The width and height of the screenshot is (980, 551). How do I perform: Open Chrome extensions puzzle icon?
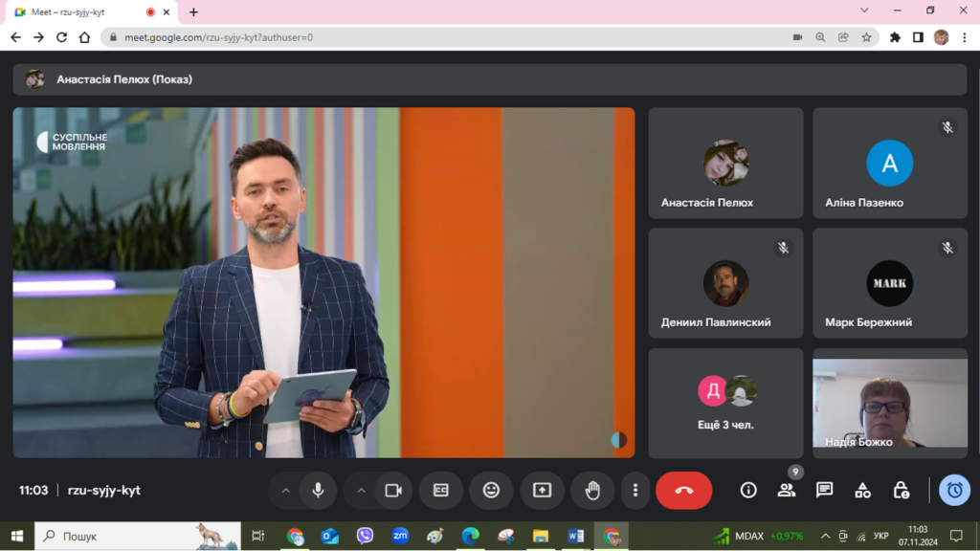coord(895,37)
